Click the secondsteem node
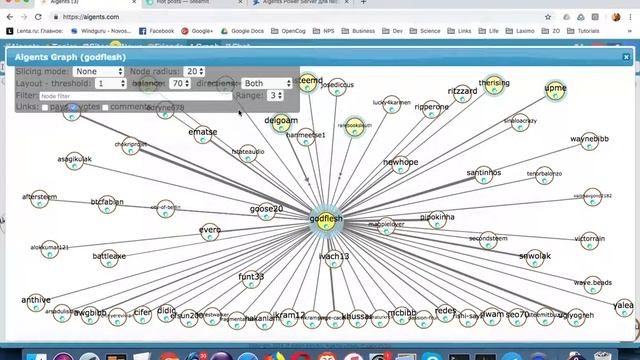Screen dimensions: 640x360 (x=488, y=241)
